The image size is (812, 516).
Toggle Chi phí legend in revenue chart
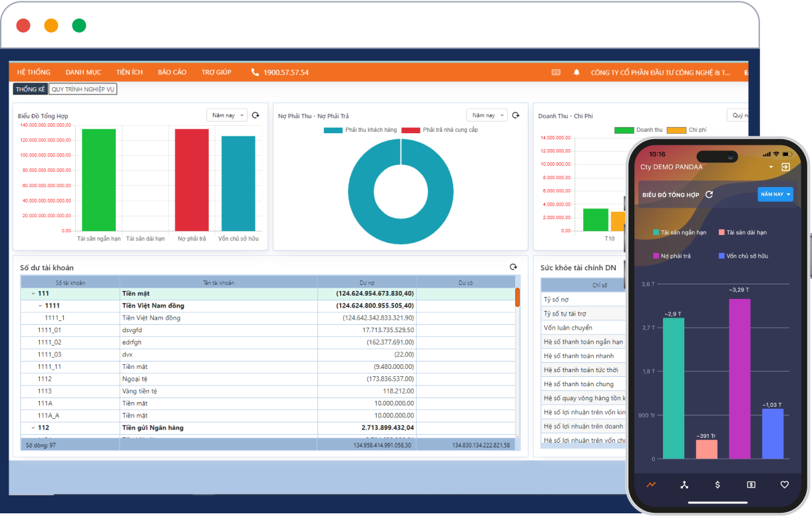686,130
